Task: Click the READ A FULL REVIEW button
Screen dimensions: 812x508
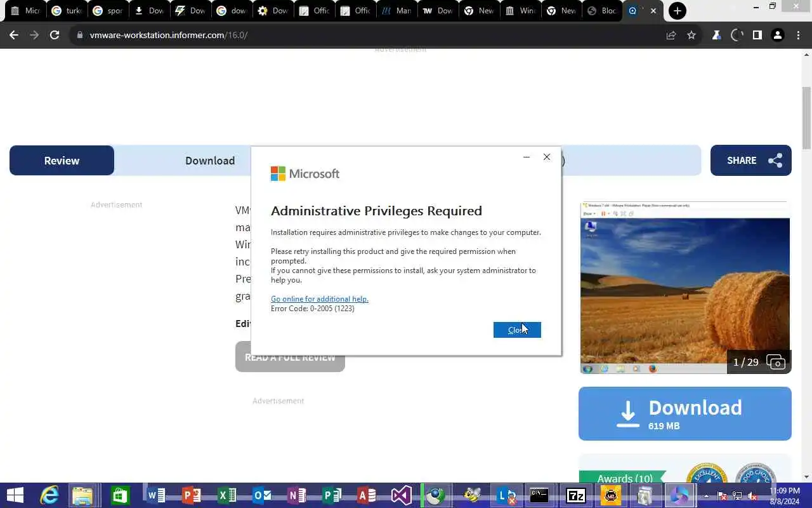Action: tap(290, 358)
